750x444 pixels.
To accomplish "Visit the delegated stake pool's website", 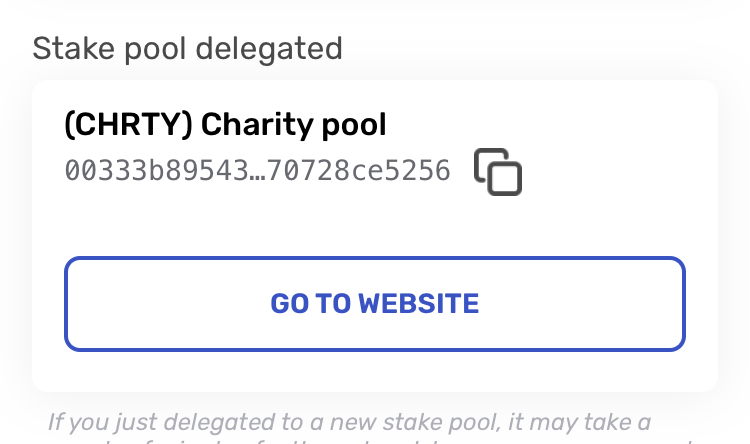I will (375, 304).
